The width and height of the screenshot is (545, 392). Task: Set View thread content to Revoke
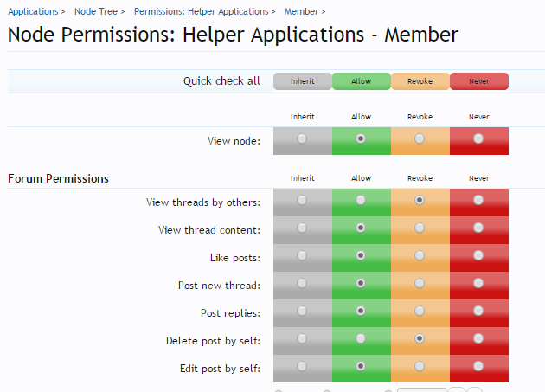(420, 228)
